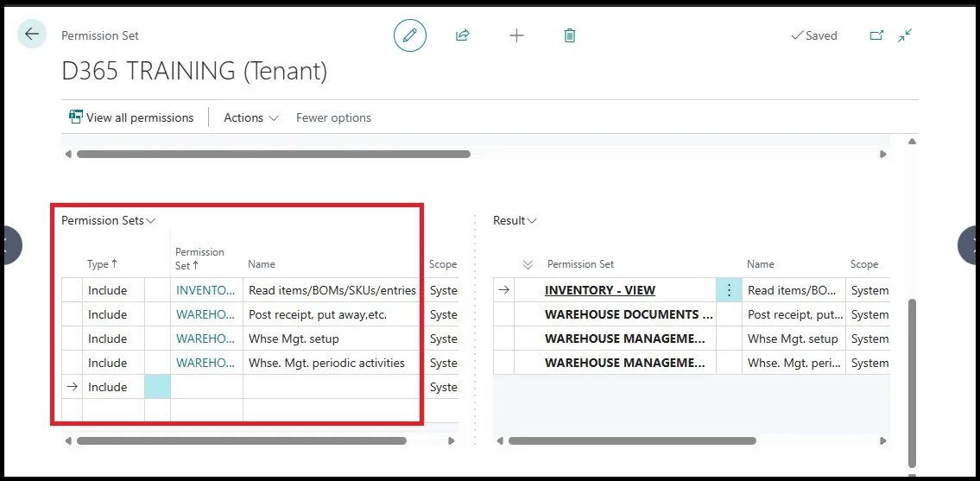Sort by the Permission Set column in Permission Sets
This screenshot has width=980, height=481.
(x=200, y=258)
